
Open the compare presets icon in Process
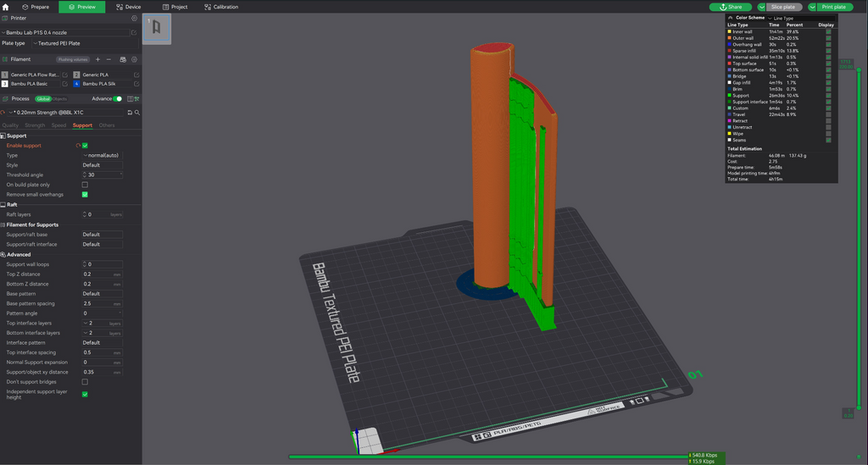[x=136, y=99]
